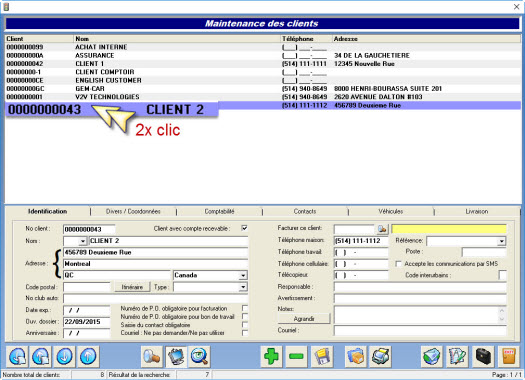
Task: Open the folder with box icon
Action: [356, 356]
